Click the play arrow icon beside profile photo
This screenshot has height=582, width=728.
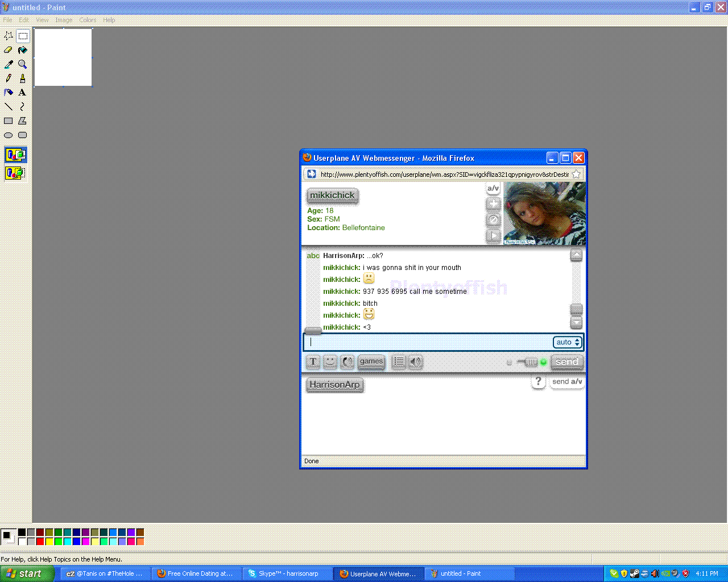493,235
